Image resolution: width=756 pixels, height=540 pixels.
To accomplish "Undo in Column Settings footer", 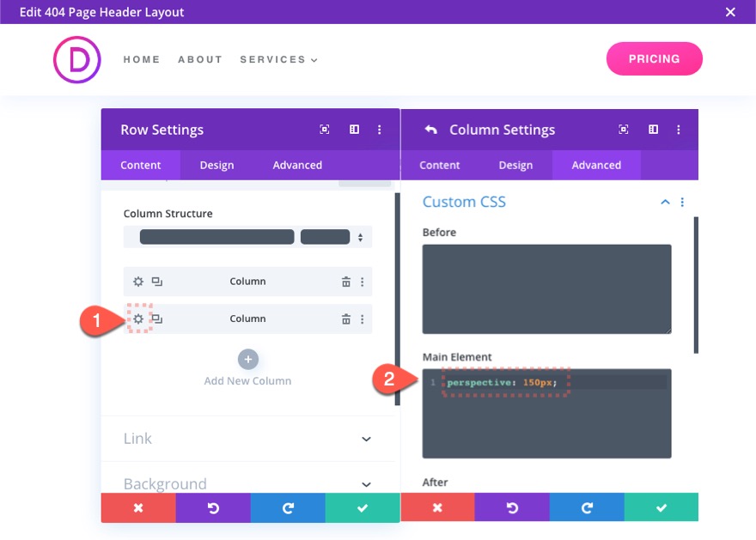I will [512, 507].
